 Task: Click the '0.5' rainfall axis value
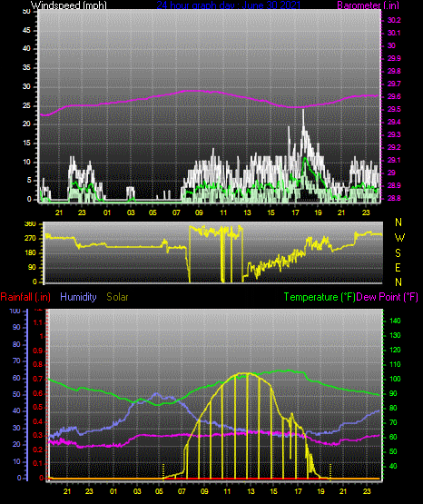pos(38,407)
